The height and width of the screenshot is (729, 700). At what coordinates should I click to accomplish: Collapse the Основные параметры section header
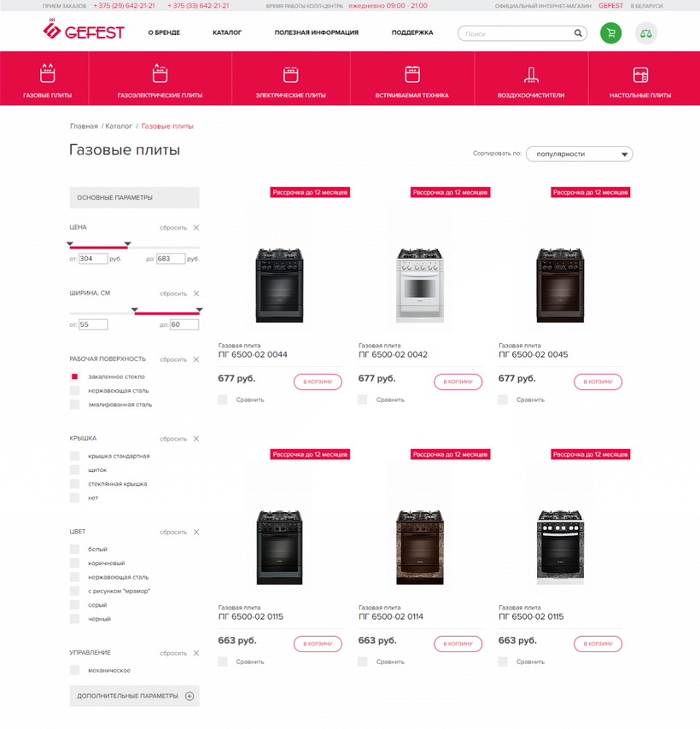(134, 197)
